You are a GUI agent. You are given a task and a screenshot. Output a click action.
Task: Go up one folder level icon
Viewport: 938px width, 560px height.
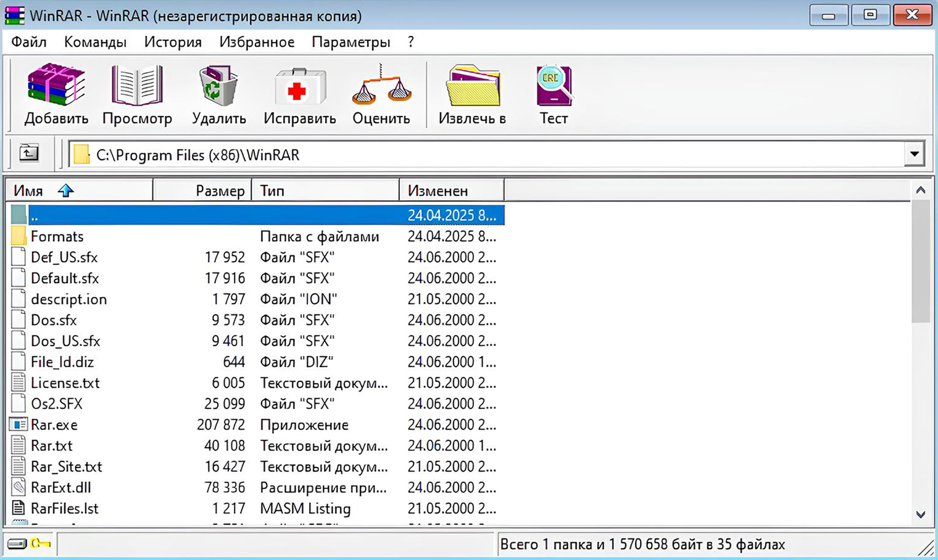[28, 152]
